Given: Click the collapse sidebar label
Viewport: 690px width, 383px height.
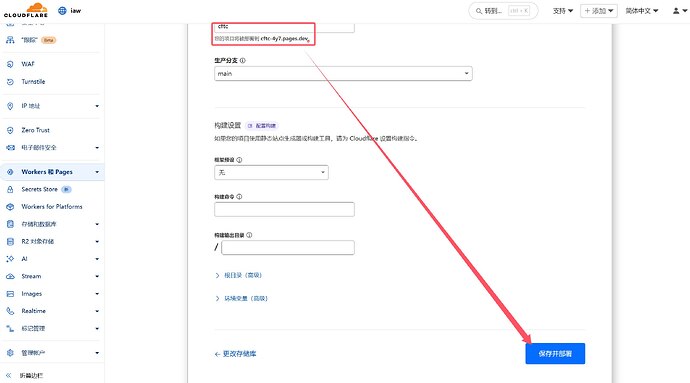Looking at the screenshot, I should [31, 376].
